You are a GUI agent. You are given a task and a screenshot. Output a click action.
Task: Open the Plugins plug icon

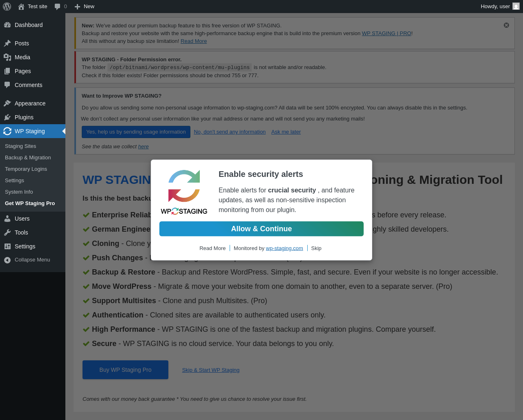click(x=7, y=117)
